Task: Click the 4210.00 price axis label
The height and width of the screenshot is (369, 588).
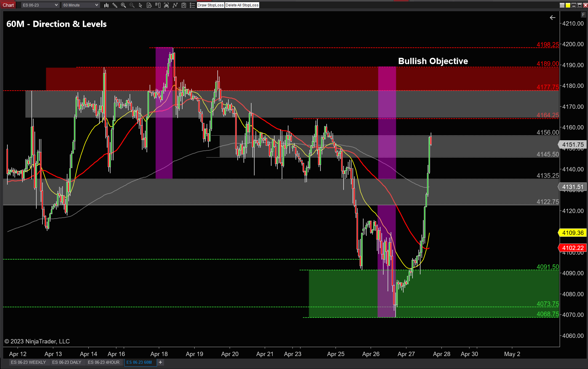Action: point(573,23)
